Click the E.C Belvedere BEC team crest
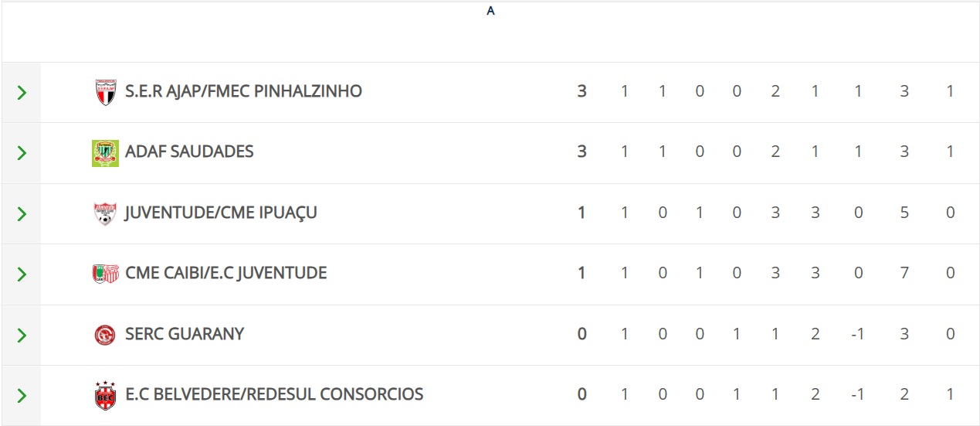The image size is (980, 426). (105, 395)
